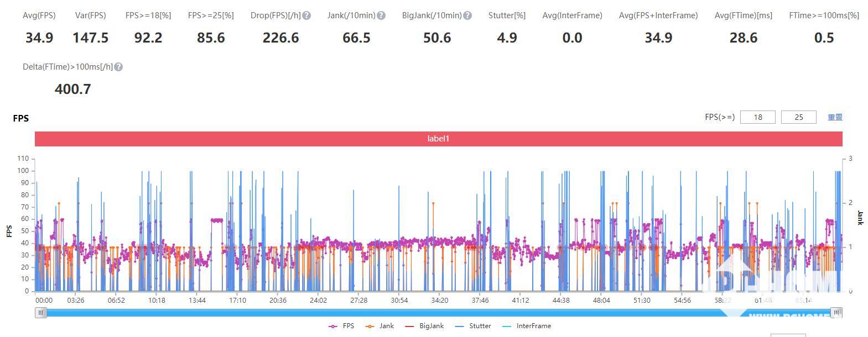Click the right handle of time range slider
The image size is (868, 337).
coord(836,313)
